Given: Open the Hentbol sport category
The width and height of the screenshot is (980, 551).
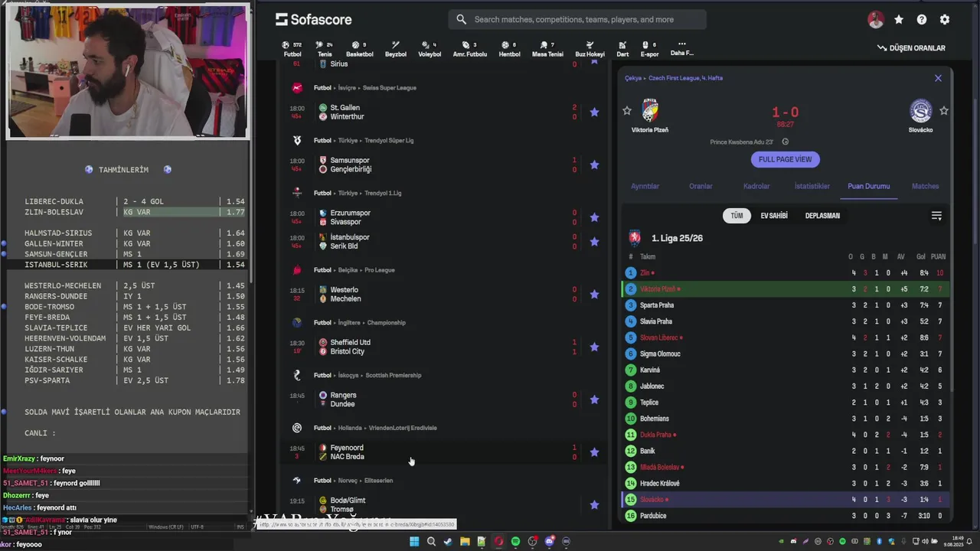Looking at the screenshot, I should click(509, 49).
